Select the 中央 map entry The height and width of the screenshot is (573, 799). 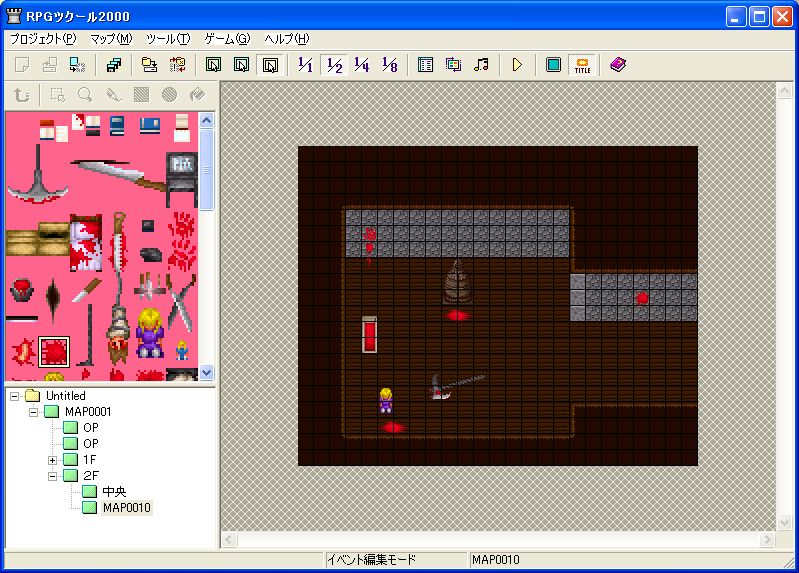[114, 491]
